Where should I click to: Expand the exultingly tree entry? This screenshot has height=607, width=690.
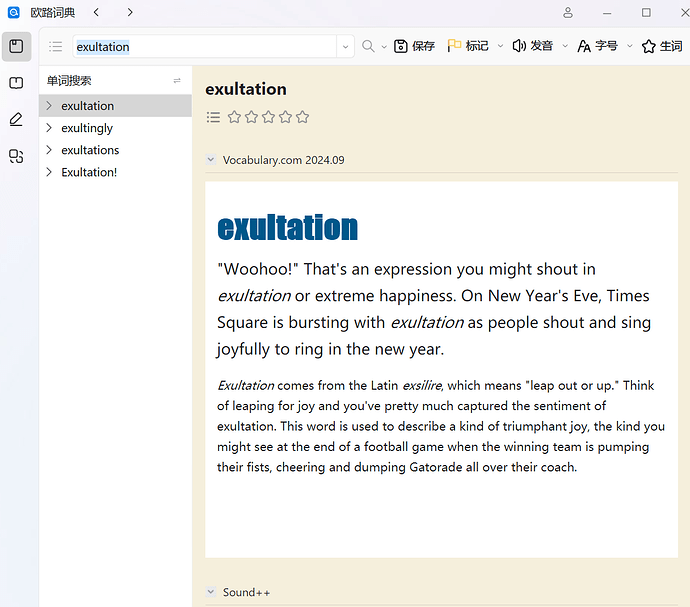pos(48,128)
